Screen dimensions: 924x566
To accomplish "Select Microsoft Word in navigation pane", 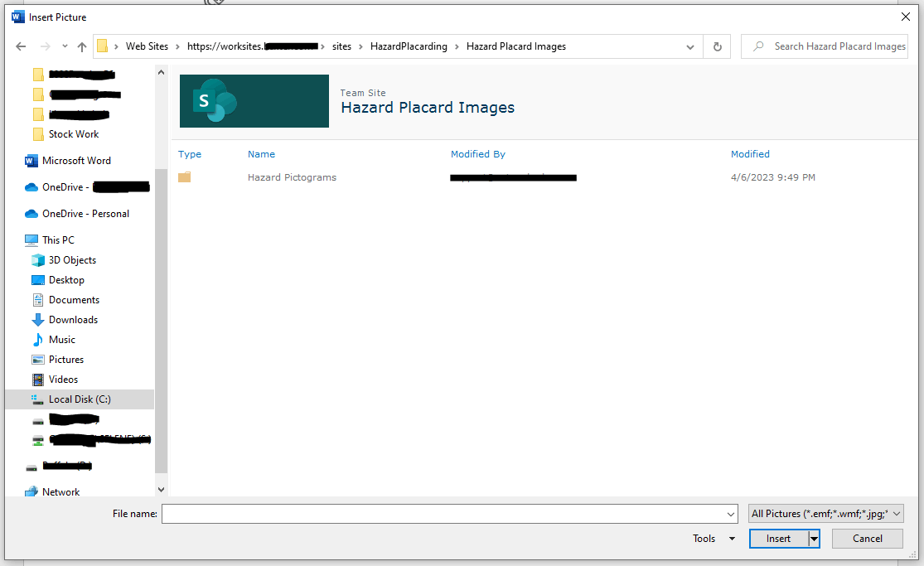I will point(76,161).
